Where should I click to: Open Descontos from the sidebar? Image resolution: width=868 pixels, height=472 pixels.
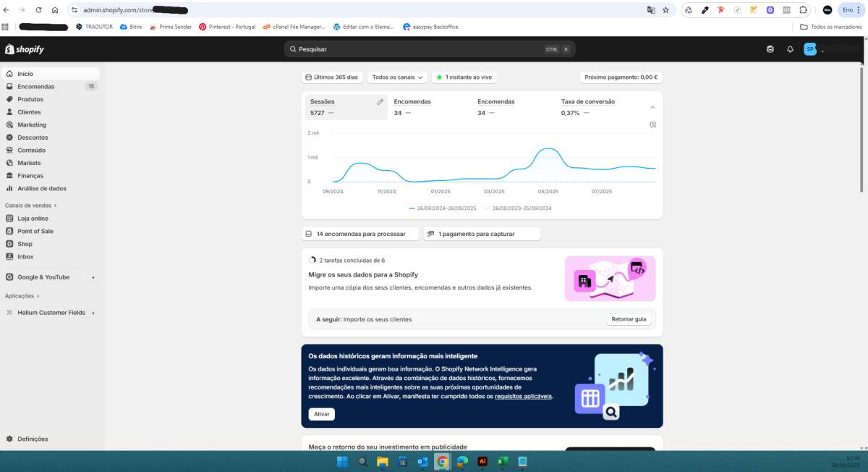(33, 138)
